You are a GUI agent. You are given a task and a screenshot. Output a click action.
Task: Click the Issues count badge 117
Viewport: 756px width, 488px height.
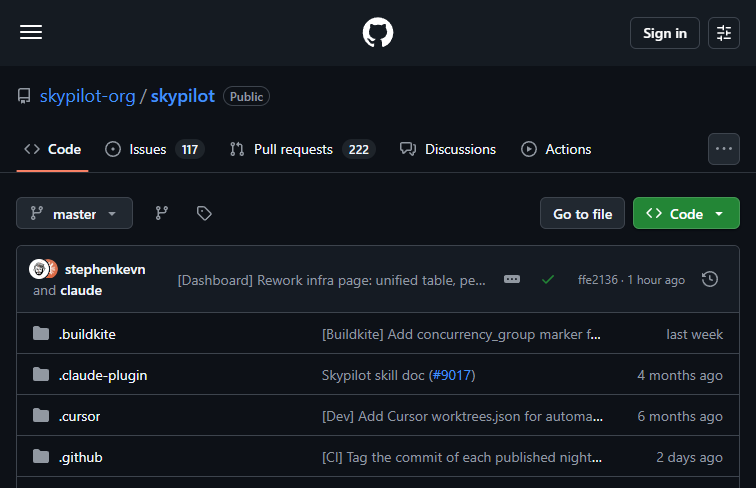pos(189,149)
